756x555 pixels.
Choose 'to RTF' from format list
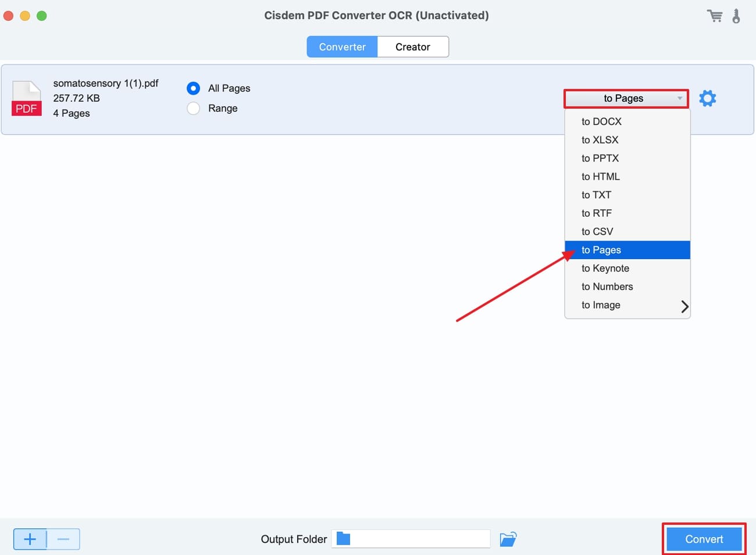click(x=627, y=213)
